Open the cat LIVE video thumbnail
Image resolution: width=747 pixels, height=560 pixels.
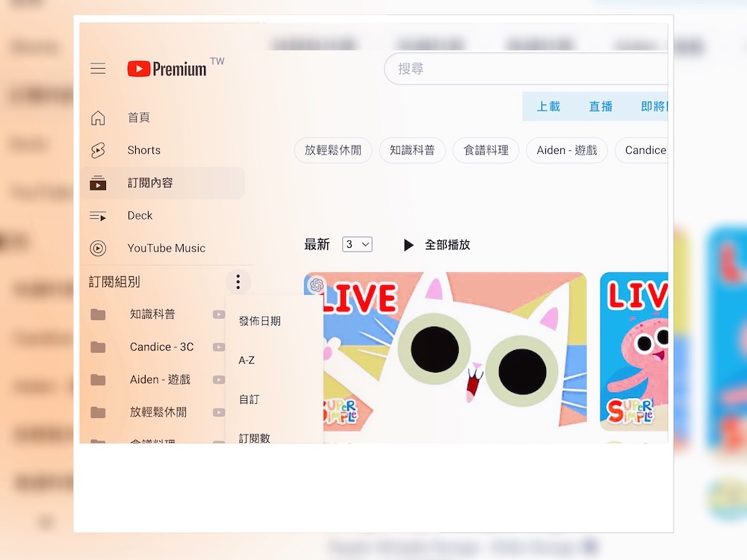tap(445, 352)
